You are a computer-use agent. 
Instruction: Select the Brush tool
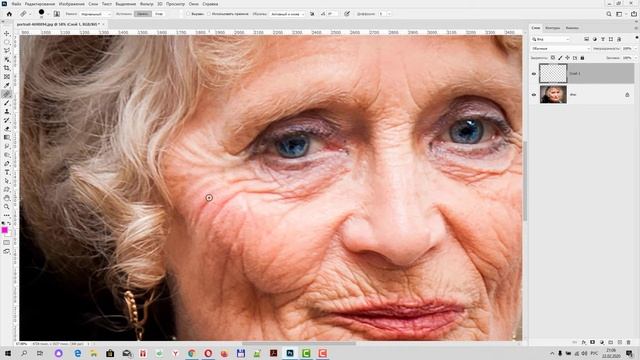(7, 103)
